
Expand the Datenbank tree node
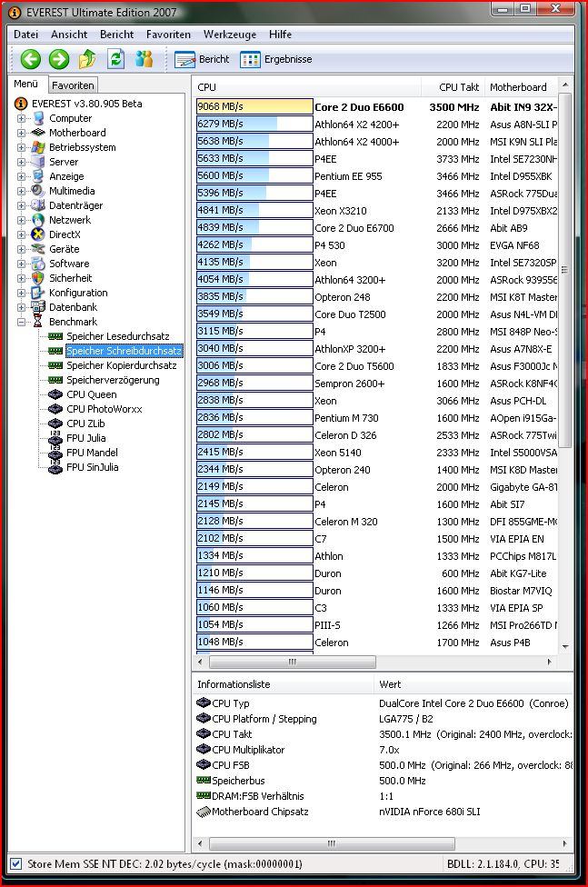[21, 307]
